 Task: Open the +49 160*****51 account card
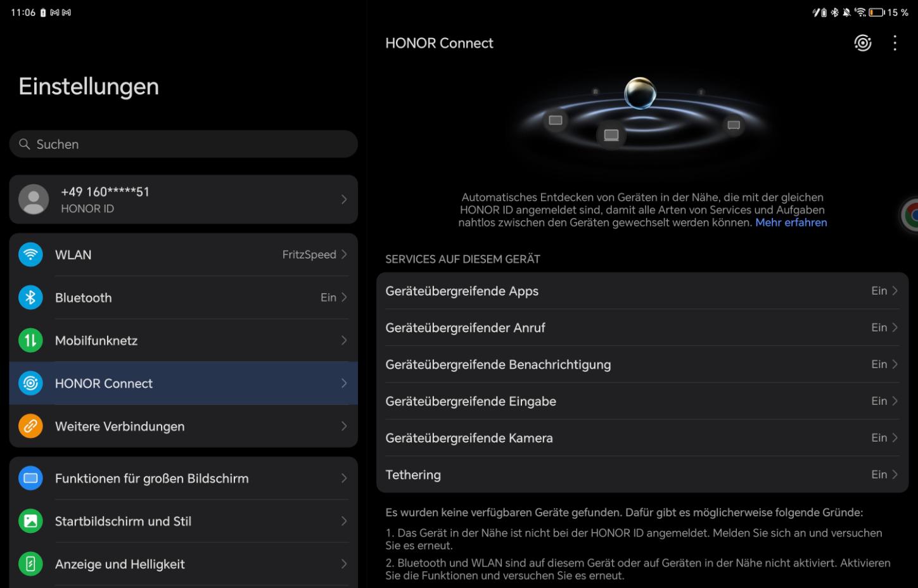pos(184,200)
